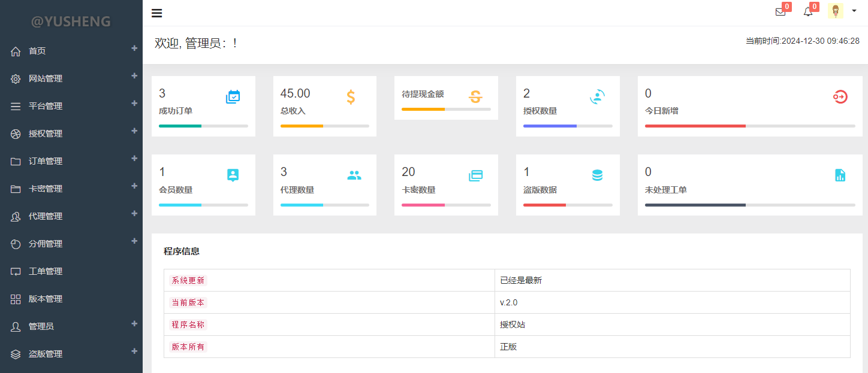Click the 系统更新 label in program info
The height and width of the screenshot is (373, 868).
point(188,280)
